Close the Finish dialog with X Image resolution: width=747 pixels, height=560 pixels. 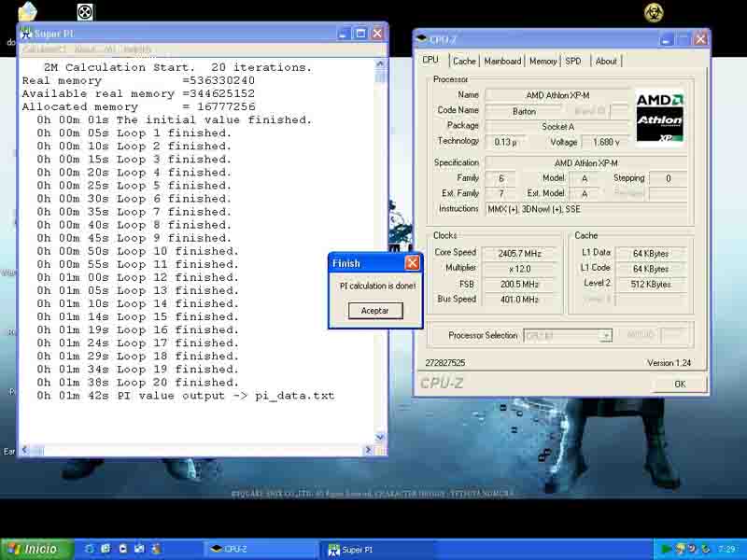click(412, 263)
